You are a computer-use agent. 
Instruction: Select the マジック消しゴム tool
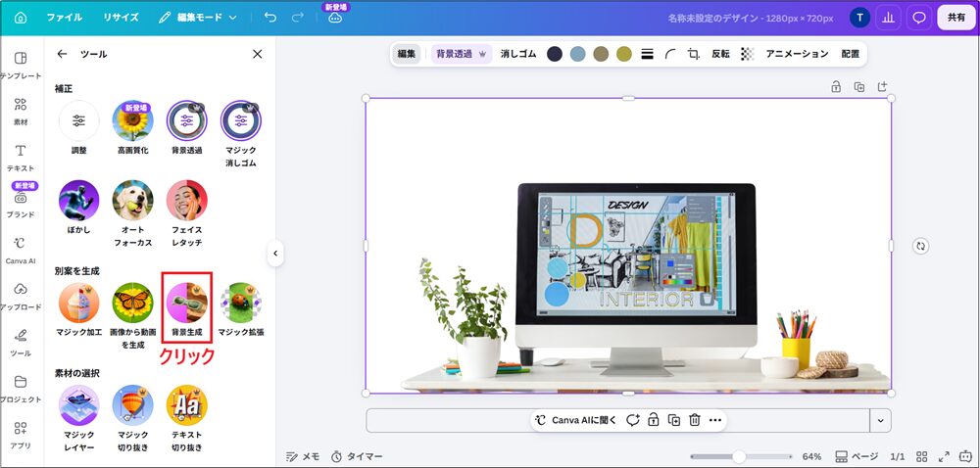point(241,134)
